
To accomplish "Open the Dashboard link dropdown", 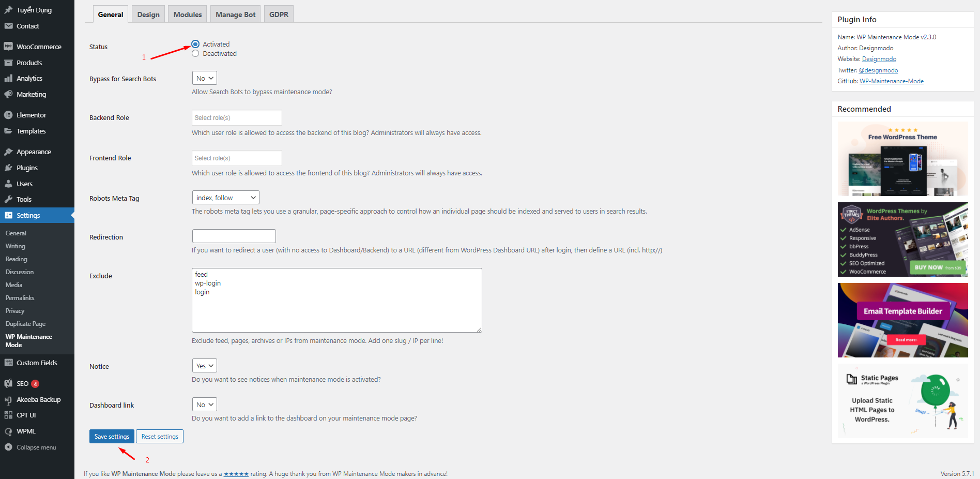I will pos(205,405).
